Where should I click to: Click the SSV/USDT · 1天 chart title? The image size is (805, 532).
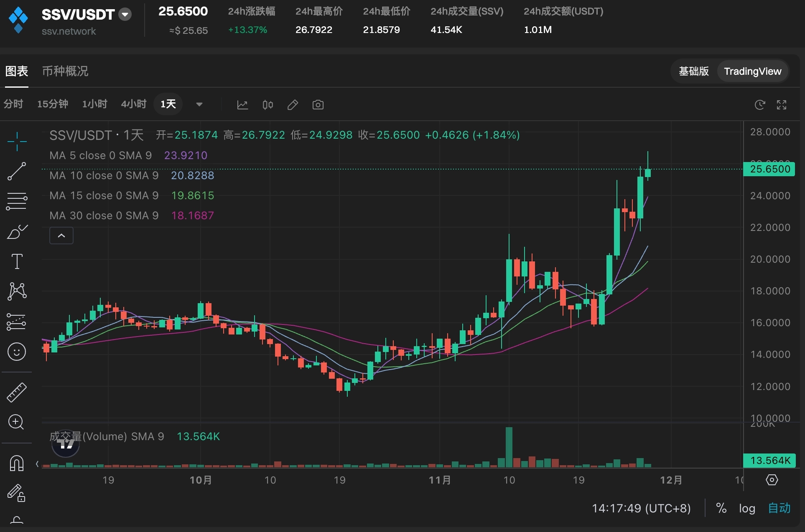[x=97, y=135]
